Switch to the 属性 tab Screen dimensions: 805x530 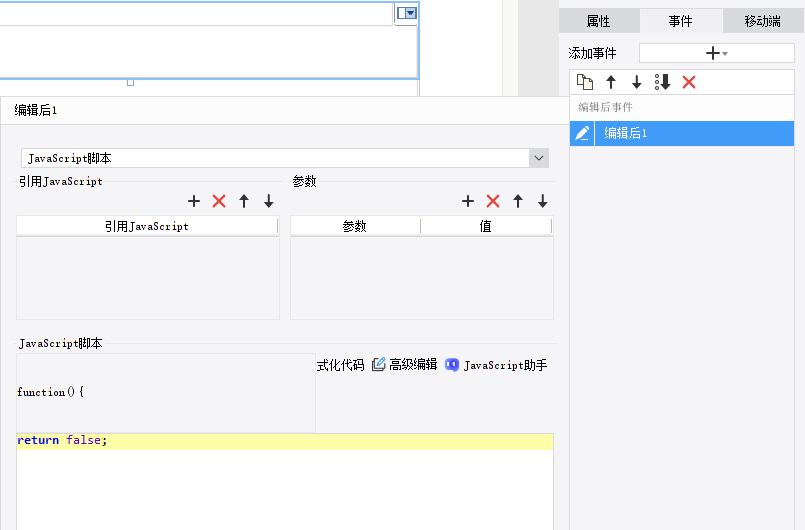click(x=598, y=21)
